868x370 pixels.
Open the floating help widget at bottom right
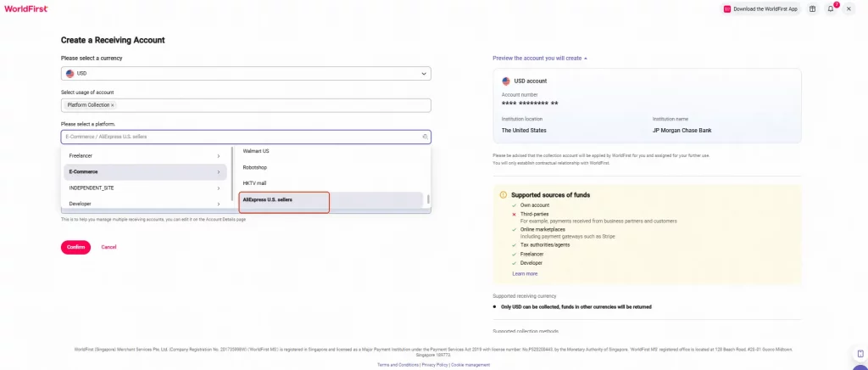(x=860, y=353)
